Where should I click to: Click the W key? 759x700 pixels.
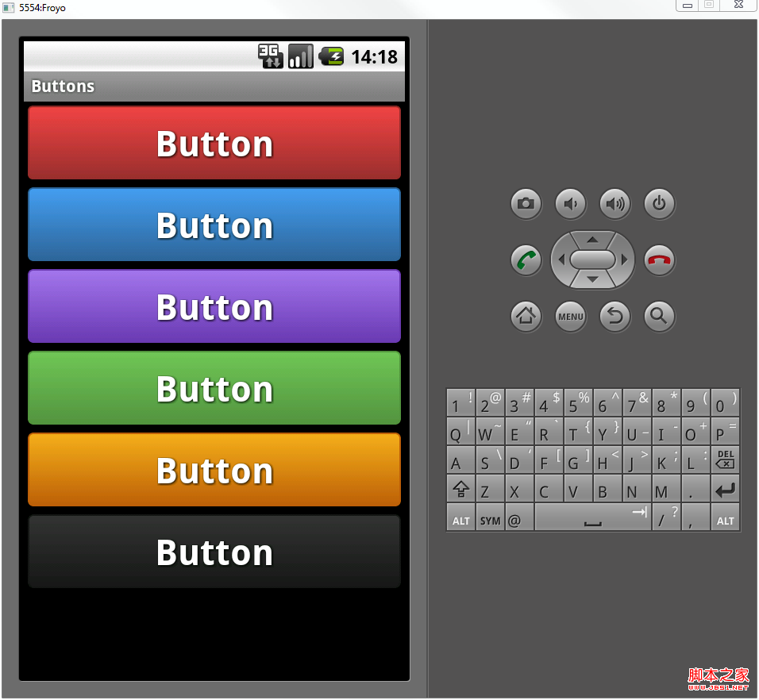click(491, 431)
